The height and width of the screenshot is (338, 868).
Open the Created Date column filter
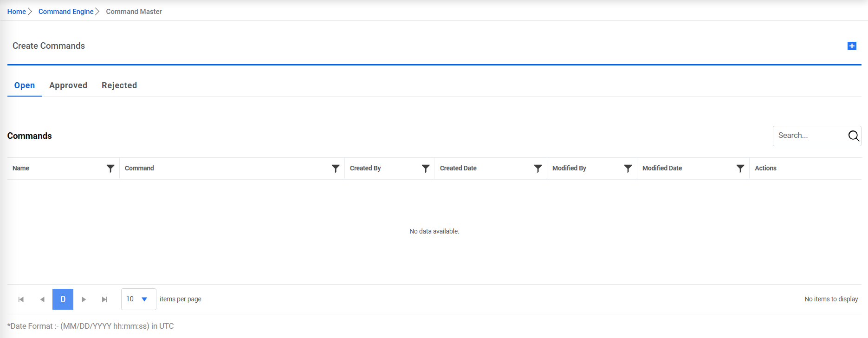point(538,169)
